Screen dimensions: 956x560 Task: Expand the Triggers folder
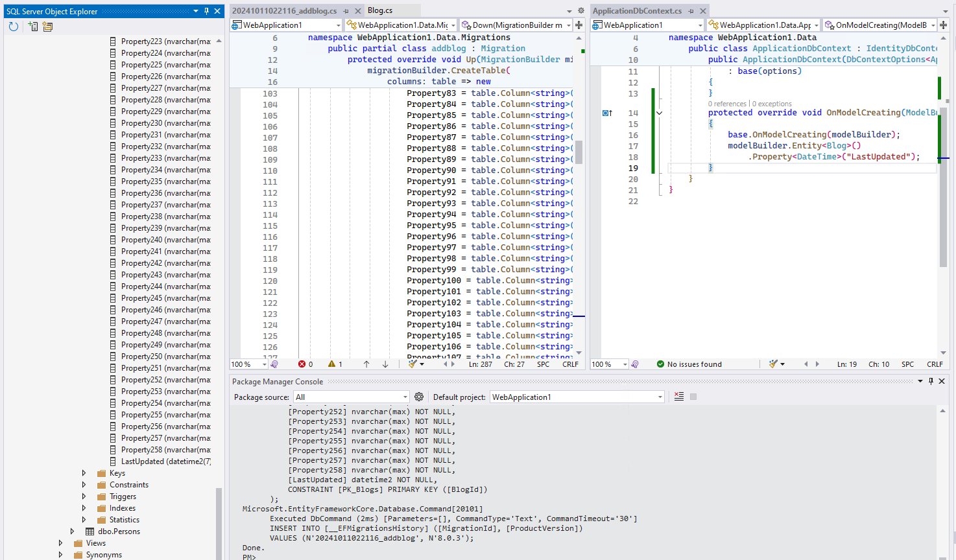(x=84, y=496)
